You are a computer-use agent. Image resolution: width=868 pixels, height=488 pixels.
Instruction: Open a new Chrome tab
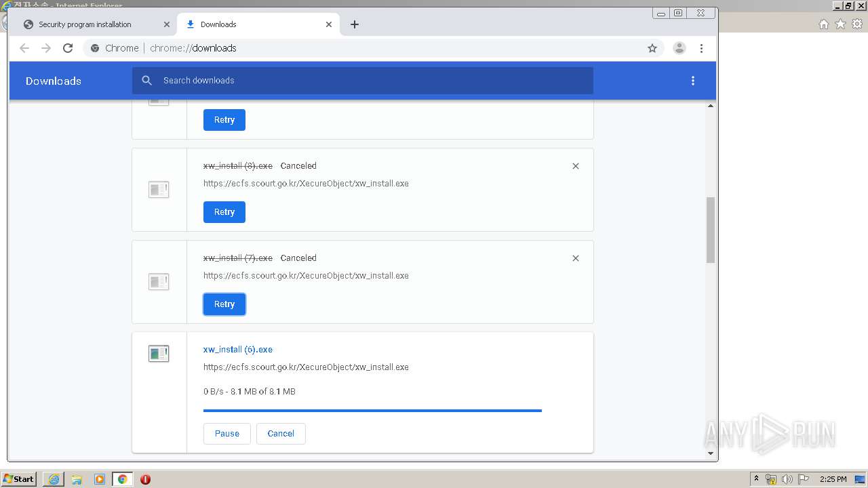pos(355,24)
